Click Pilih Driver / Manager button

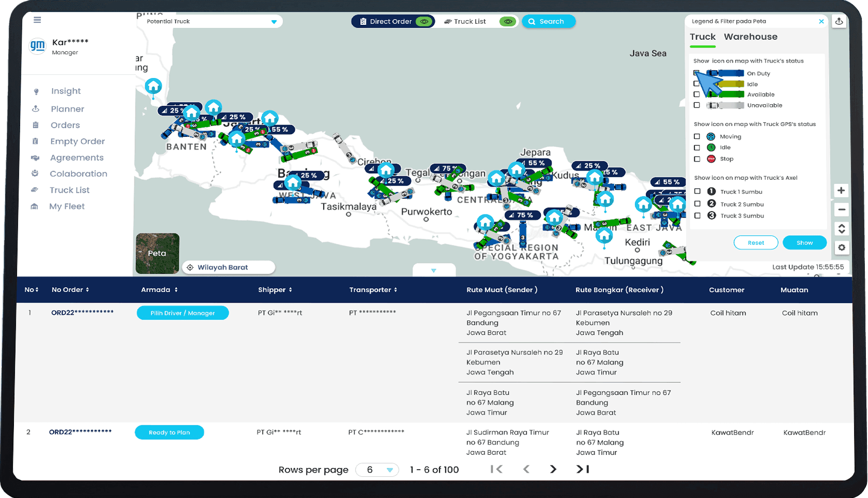[x=182, y=313]
